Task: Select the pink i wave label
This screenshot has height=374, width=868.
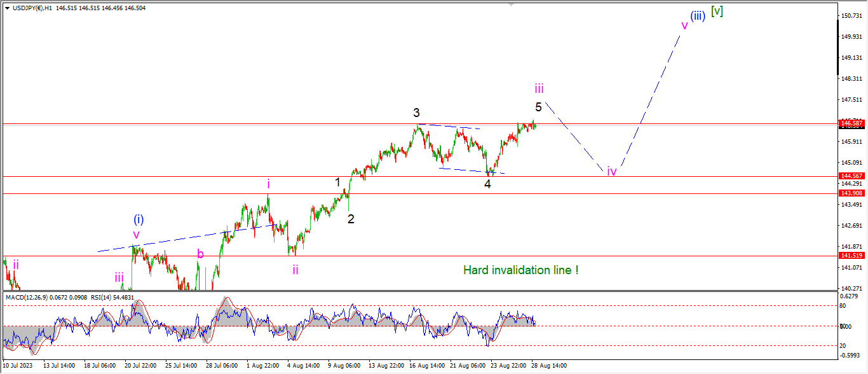Action: [268, 184]
